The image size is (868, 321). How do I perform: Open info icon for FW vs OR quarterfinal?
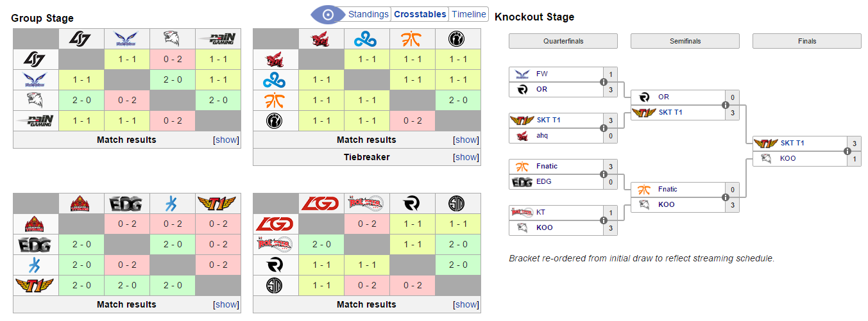point(603,82)
